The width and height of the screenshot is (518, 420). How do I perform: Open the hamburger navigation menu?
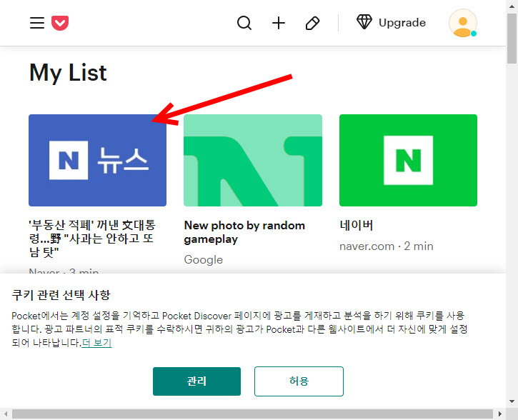37,23
